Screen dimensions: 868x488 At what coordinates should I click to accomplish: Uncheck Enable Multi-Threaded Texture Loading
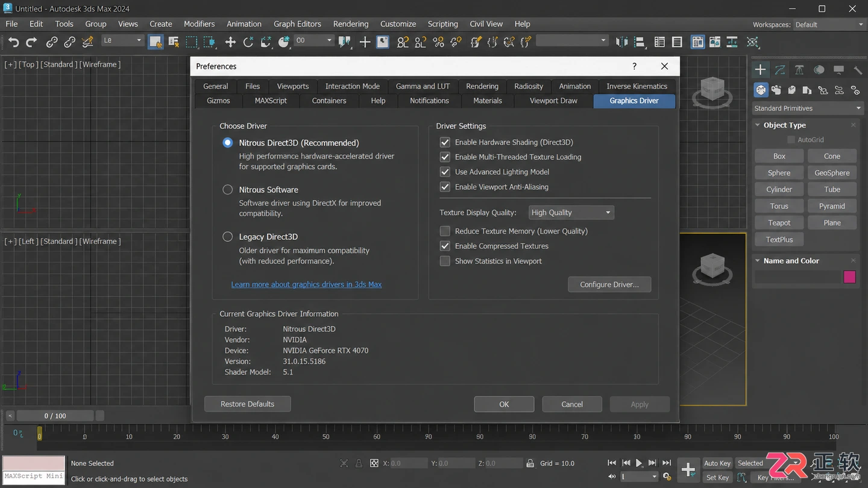(445, 157)
